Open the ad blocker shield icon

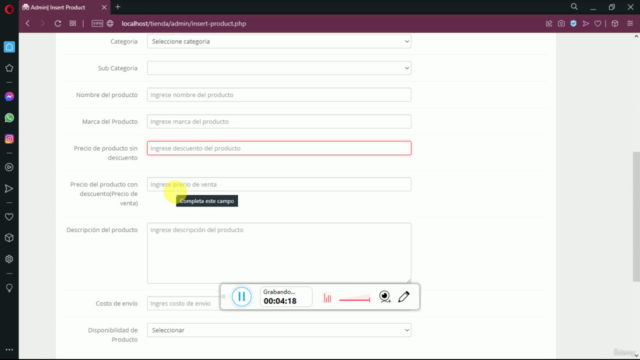(x=573, y=24)
